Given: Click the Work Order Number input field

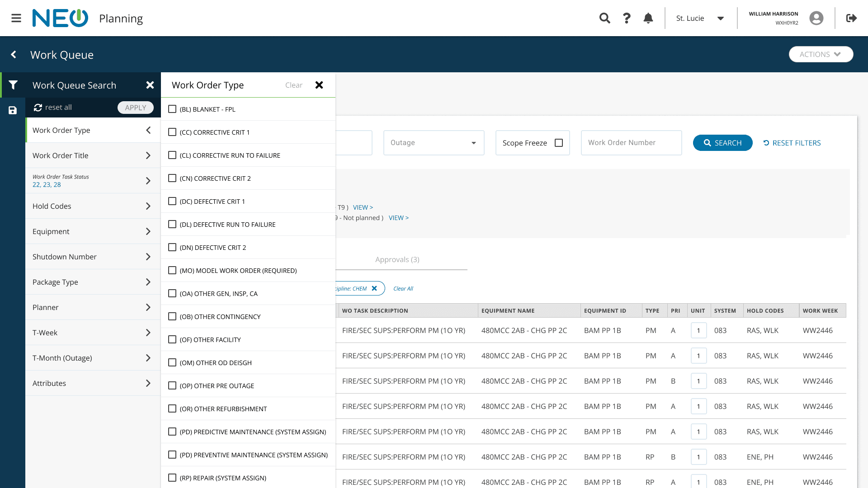Looking at the screenshot, I should point(631,143).
